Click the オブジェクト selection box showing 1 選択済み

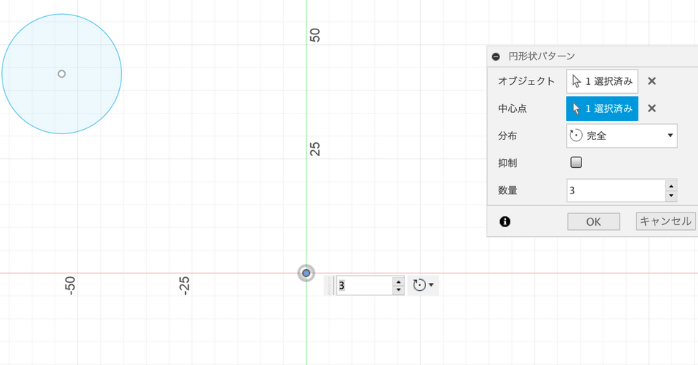602,81
